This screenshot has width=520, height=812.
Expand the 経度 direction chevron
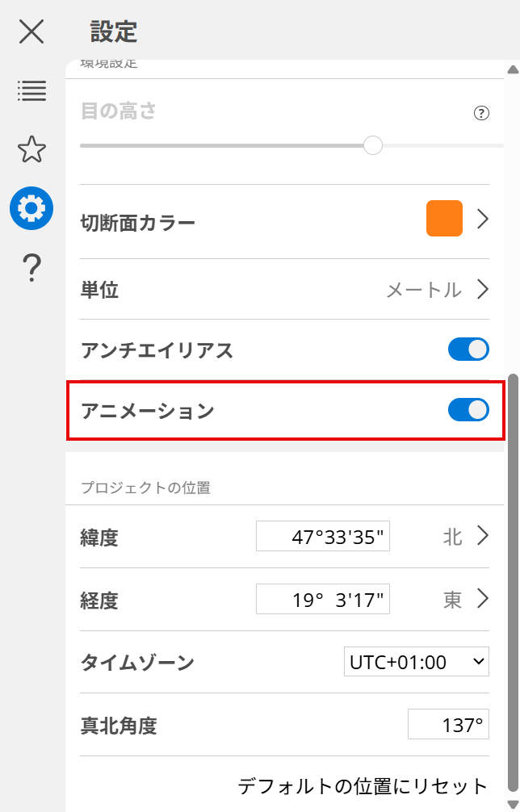[483, 598]
